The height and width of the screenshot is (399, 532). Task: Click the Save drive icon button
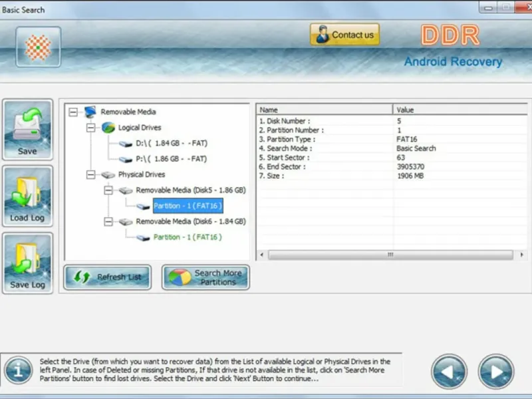click(x=27, y=129)
